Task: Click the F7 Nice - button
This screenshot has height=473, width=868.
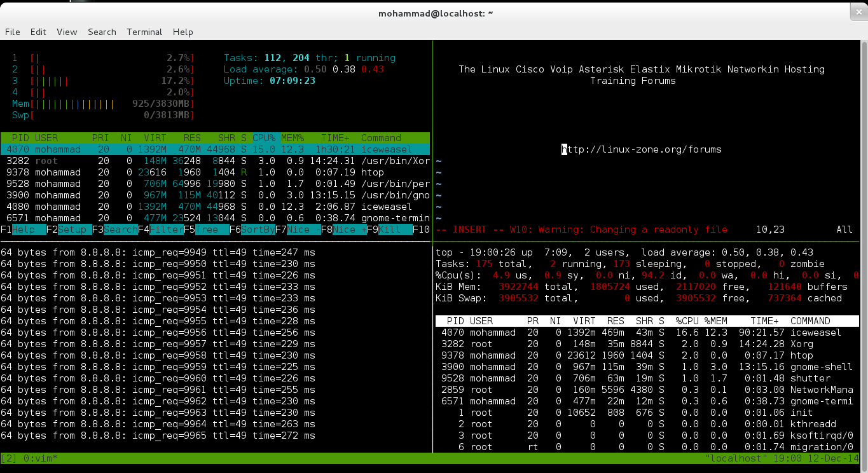Action: [x=303, y=230]
